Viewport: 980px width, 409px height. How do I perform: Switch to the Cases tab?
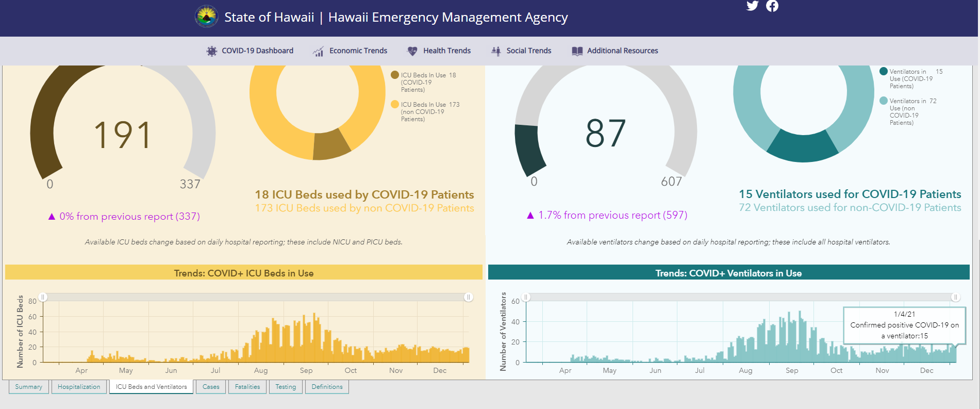211,387
